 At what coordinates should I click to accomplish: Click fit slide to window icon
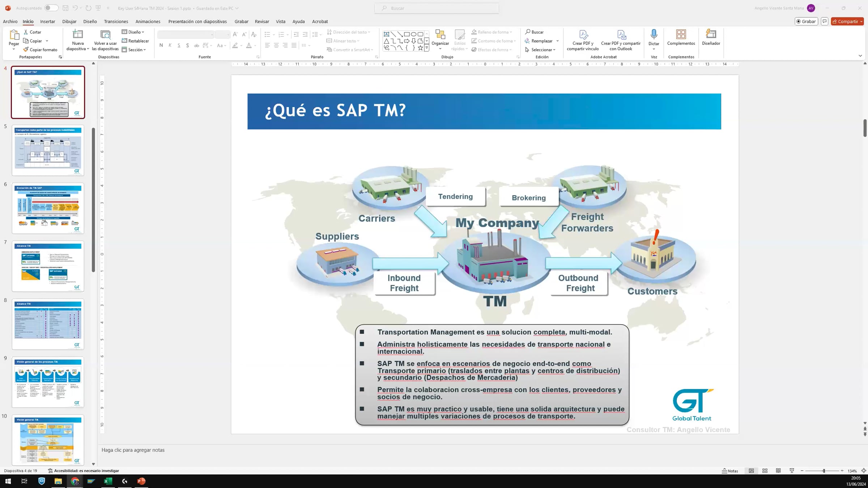[x=864, y=471]
